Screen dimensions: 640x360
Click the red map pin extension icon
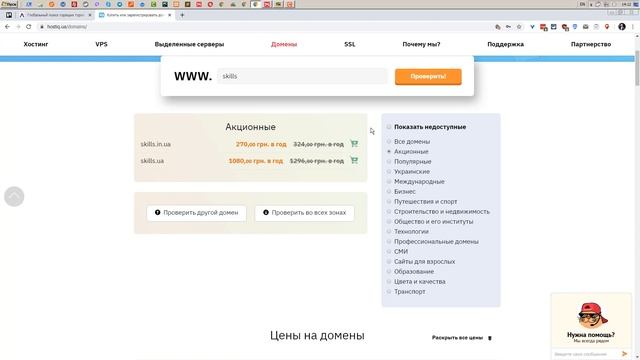click(607, 27)
